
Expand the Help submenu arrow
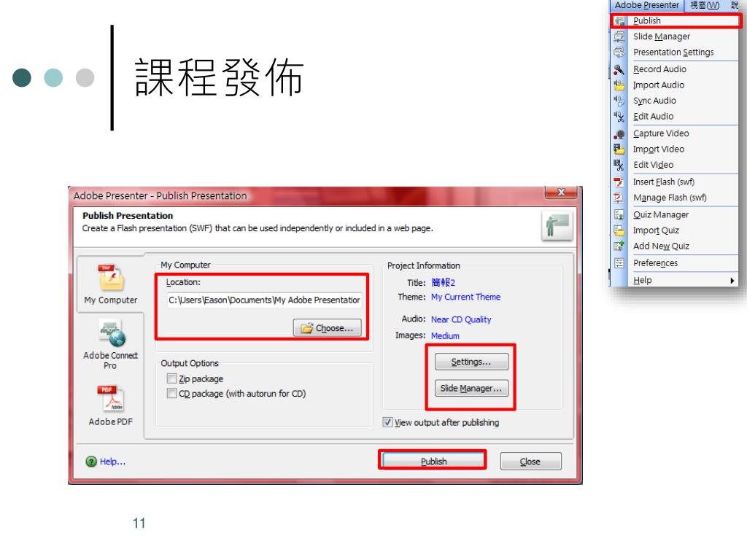click(732, 281)
